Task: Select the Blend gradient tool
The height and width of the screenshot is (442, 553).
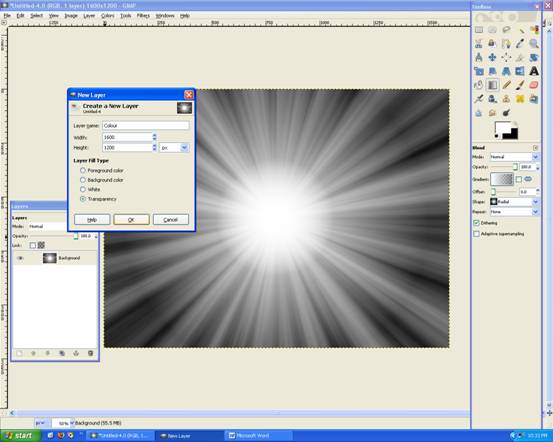Action: (x=492, y=85)
